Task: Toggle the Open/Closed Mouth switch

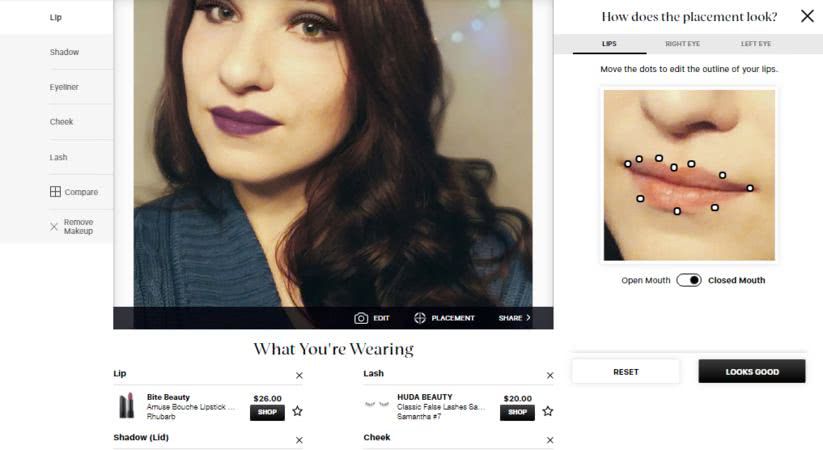Action: click(689, 280)
